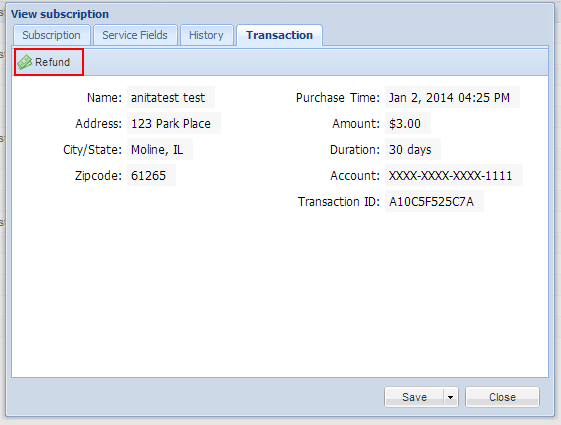The width and height of the screenshot is (561, 425).
Task: Select the Amount field showing $3.00
Action: click(408, 123)
